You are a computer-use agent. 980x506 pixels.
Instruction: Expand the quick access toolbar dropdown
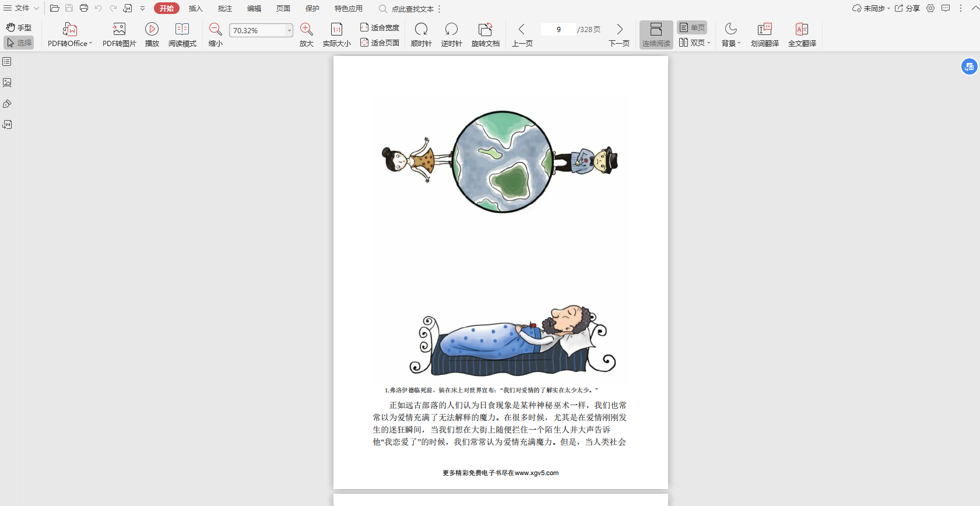pyautogui.click(x=142, y=8)
